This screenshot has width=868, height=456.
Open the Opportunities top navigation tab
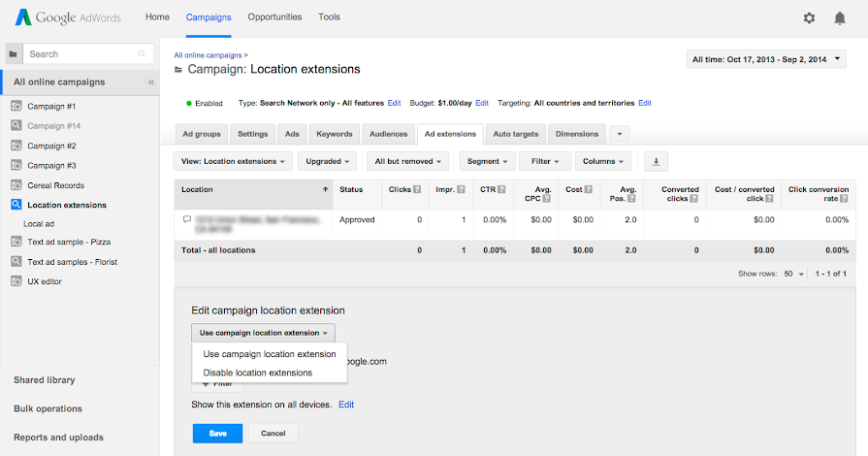point(274,17)
